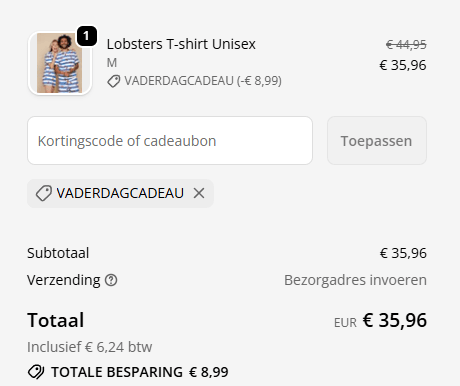This screenshot has height=386, width=460.
Task: Click the size M label
Action: (112, 63)
